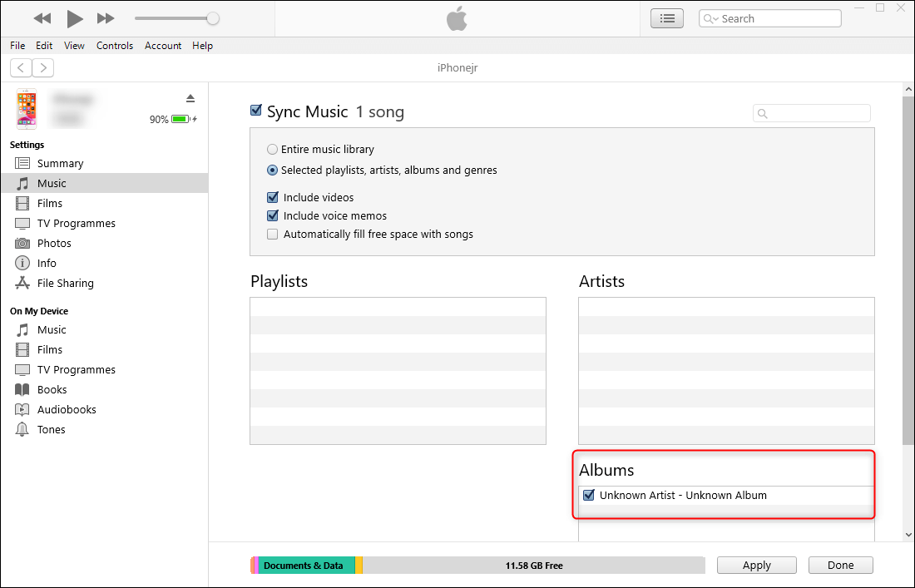Click the 1 song count label
The height and width of the screenshot is (588, 915).
pyautogui.click(x=380, y=111)
